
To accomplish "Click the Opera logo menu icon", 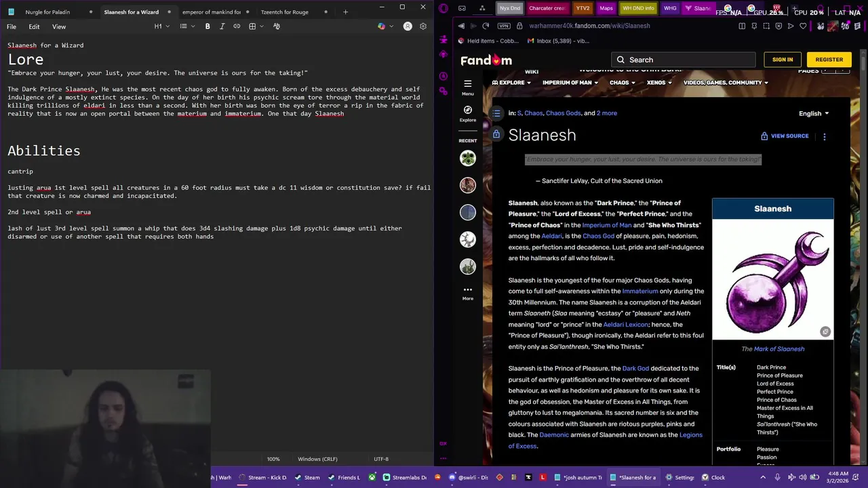I will coord(443,8).
